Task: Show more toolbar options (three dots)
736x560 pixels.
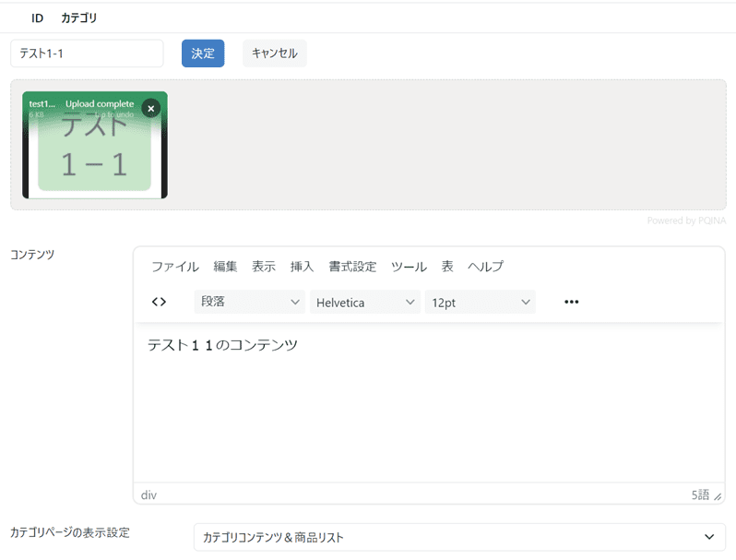Action: (x=571, y=302)
